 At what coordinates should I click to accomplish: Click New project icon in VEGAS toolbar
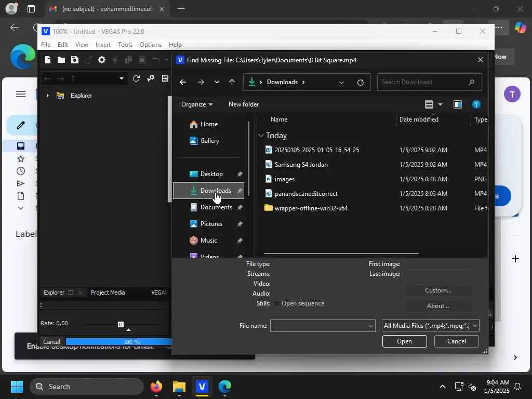(x=48, y=60)
